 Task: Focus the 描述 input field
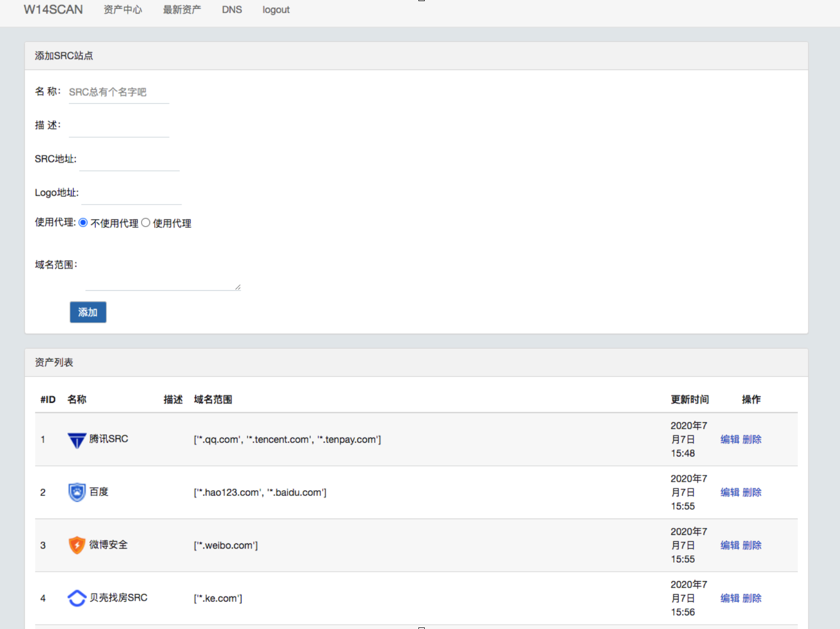[119, 126]
